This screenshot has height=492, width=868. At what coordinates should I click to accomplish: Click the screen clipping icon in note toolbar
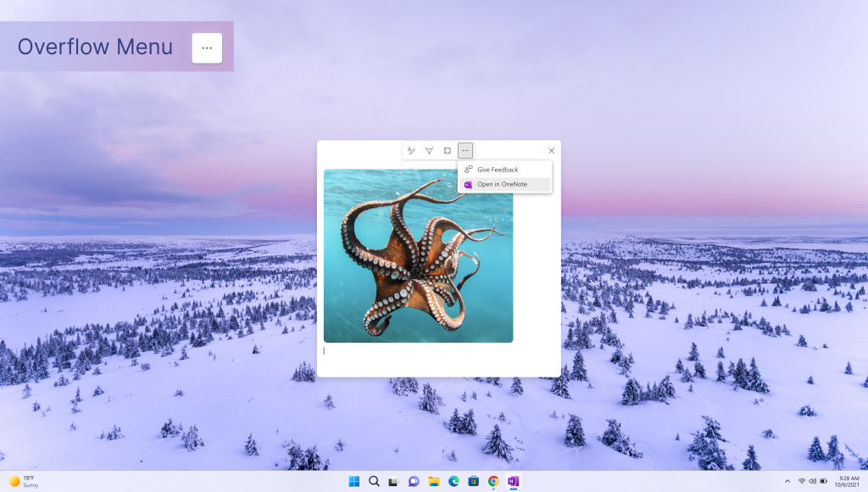(x=448, y=150)
